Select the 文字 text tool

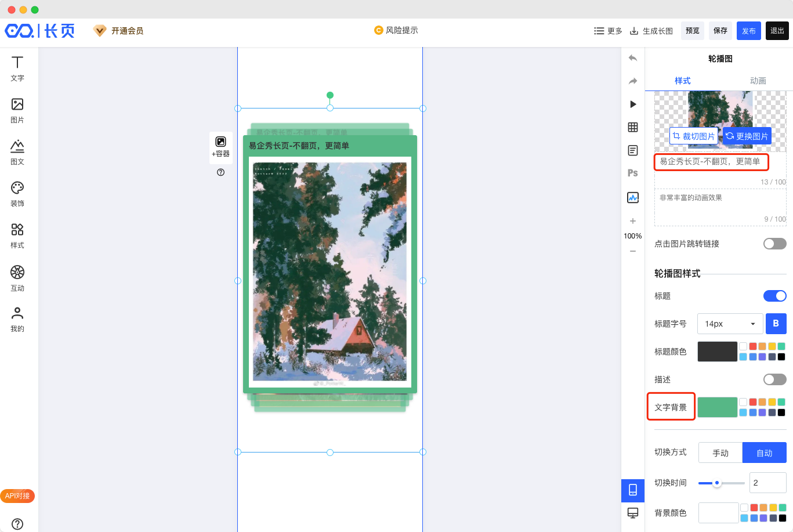(17, 68)
